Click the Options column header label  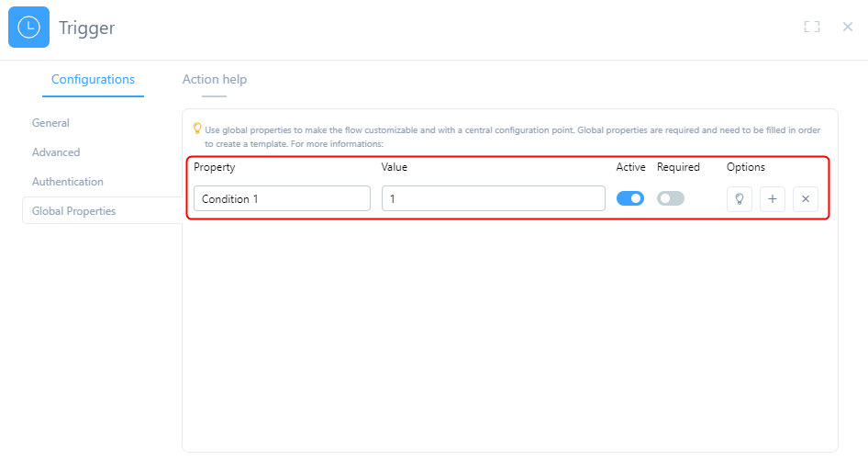746,167
